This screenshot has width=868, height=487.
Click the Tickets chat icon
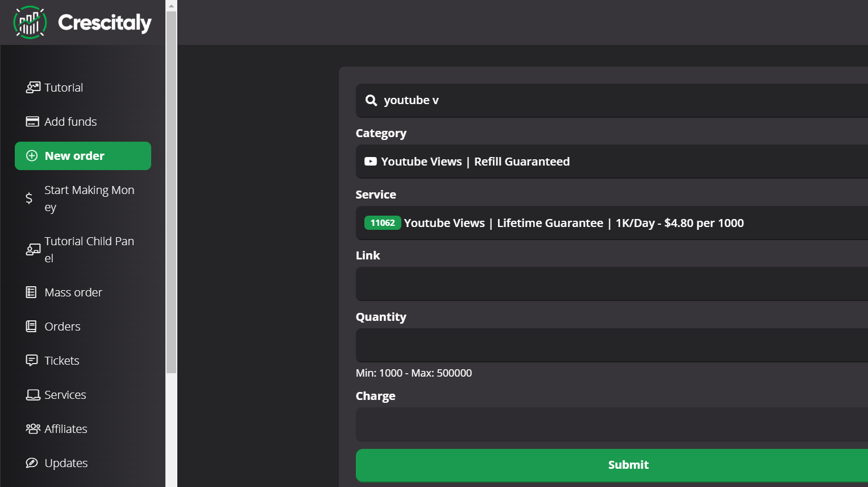32,361
